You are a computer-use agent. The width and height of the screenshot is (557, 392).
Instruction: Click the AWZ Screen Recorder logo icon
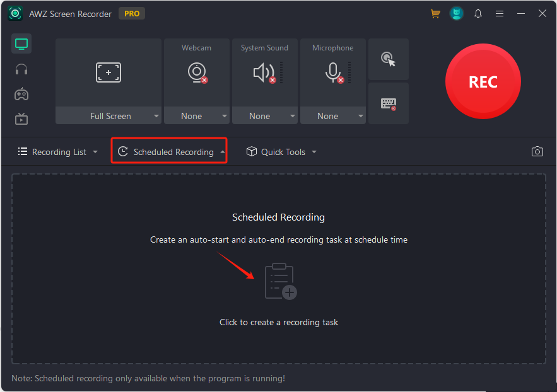point(15,13)
